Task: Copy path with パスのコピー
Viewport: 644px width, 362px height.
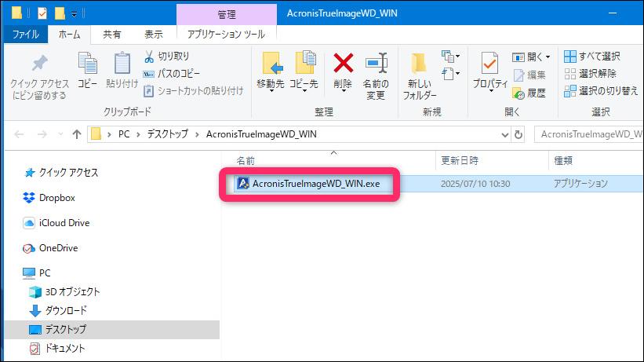Action: pyautogui.click(x=172, y=74)
